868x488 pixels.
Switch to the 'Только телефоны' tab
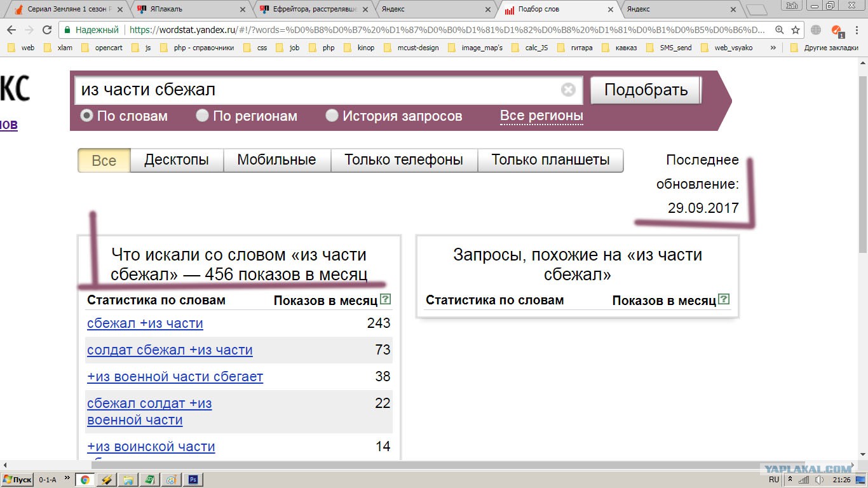pos(404,160)
